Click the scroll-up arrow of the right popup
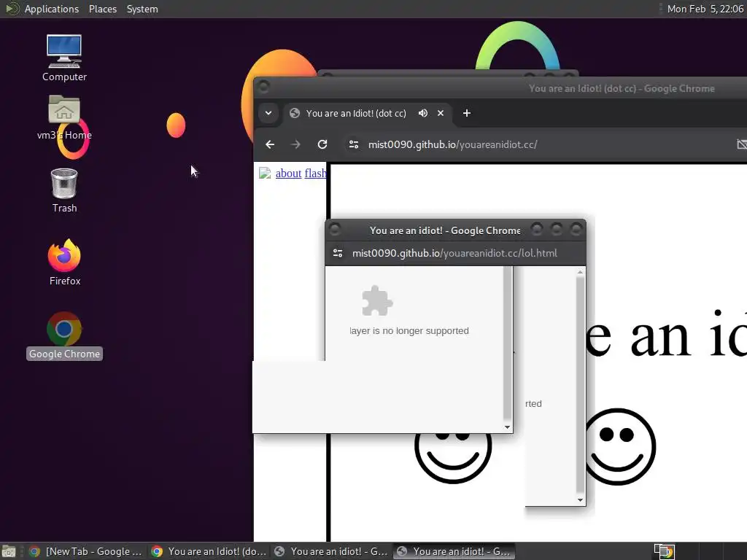The image size is (747, 560). [x=580, y=272]
